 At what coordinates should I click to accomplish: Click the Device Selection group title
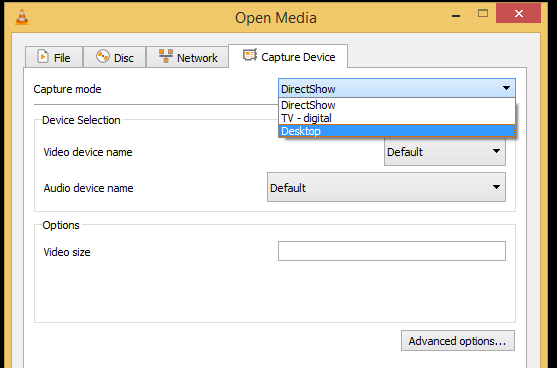coord(81,120)
